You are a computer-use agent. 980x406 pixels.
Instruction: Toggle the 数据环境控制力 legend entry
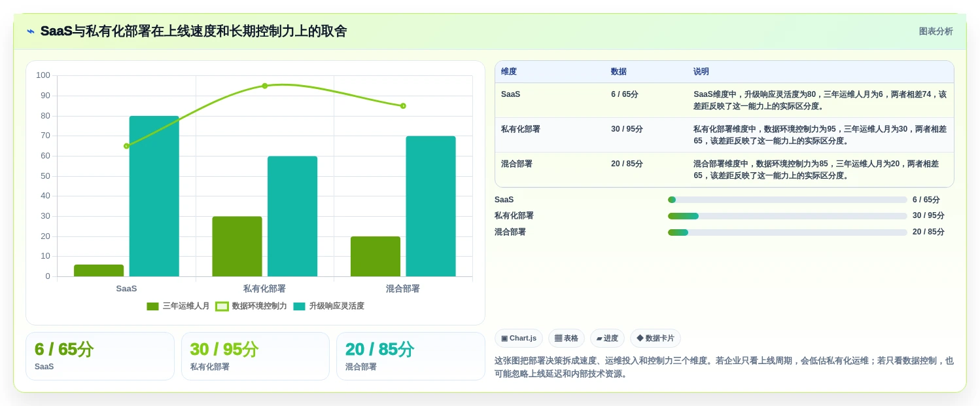[251, 306]
